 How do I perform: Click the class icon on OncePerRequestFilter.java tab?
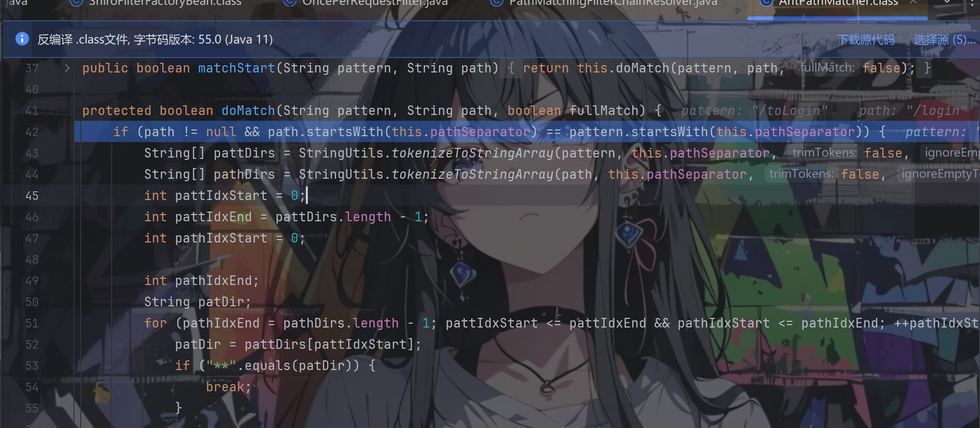(x=289, y=2)
